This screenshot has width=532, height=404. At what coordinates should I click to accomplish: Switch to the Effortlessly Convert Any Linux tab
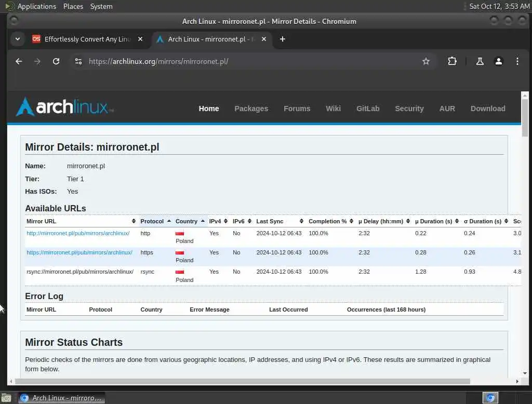tap(87, 39)
